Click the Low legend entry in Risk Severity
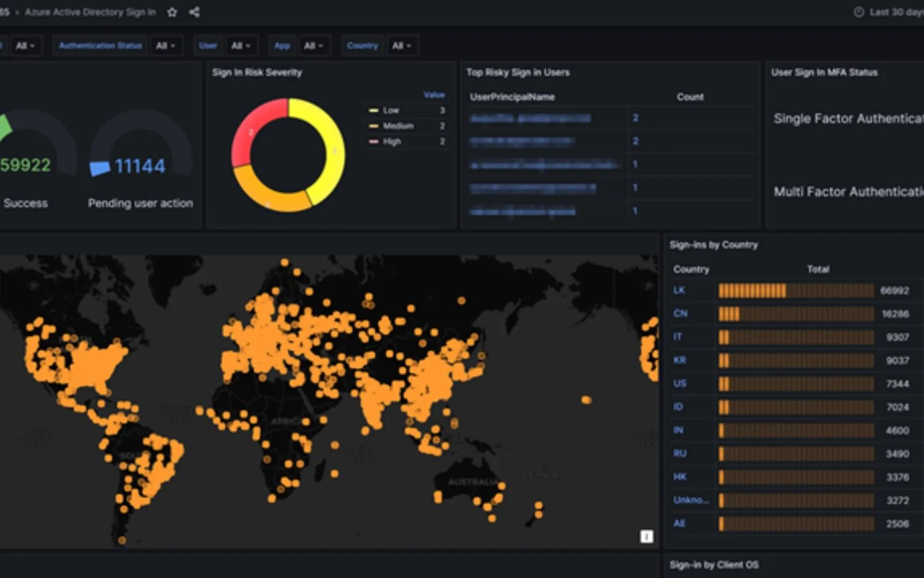Screen dimensions: 924x578 point(390,110)
